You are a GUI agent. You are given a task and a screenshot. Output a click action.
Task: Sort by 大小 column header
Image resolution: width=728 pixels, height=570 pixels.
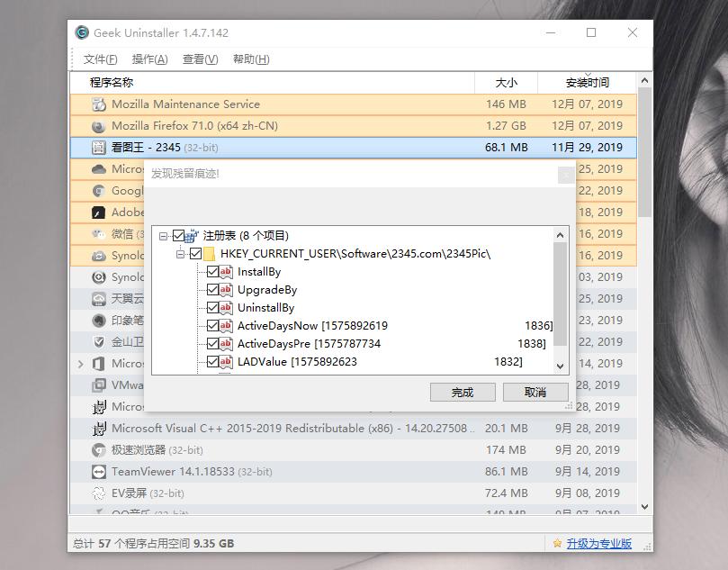point(506,83)
